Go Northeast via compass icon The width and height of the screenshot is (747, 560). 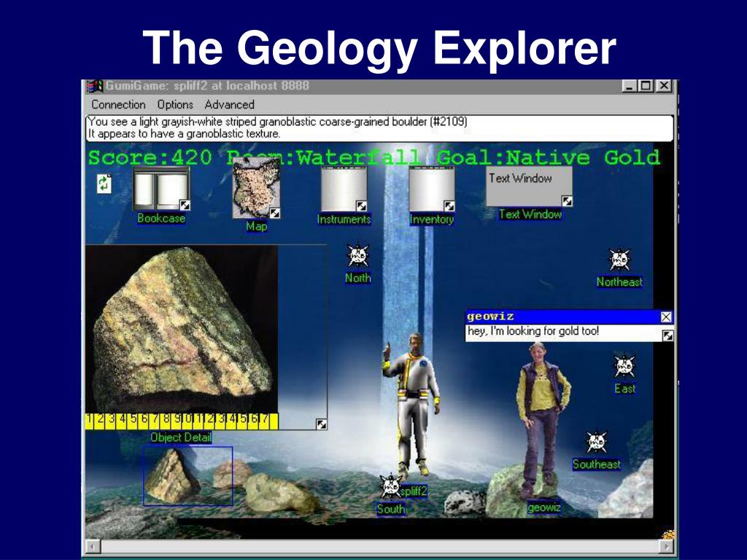tap(619, 260)
